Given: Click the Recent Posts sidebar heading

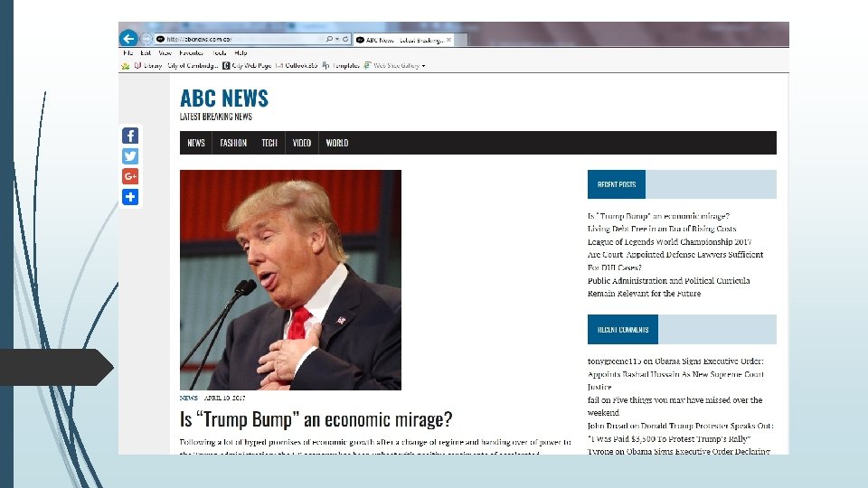Looking at the screenshot, I should 617,184.
